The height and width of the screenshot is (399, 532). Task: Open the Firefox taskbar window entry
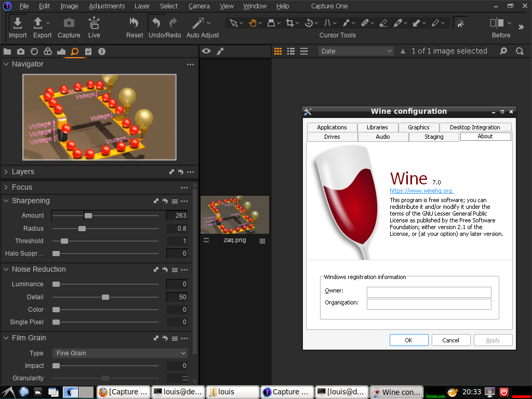[124, 392]
